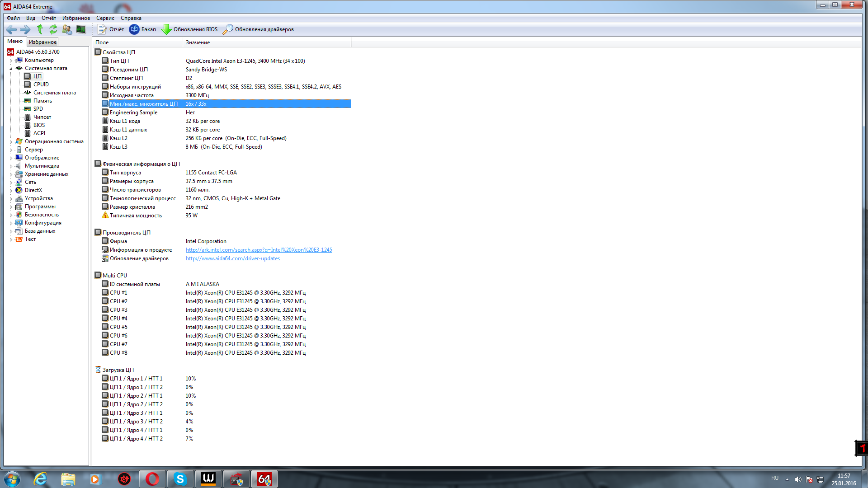
Task: Switch to the Избранное tab
Action: (42, 42)
